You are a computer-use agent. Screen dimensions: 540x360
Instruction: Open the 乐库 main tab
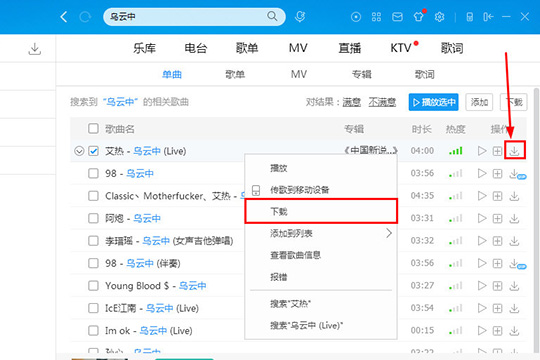click(144, 48)
